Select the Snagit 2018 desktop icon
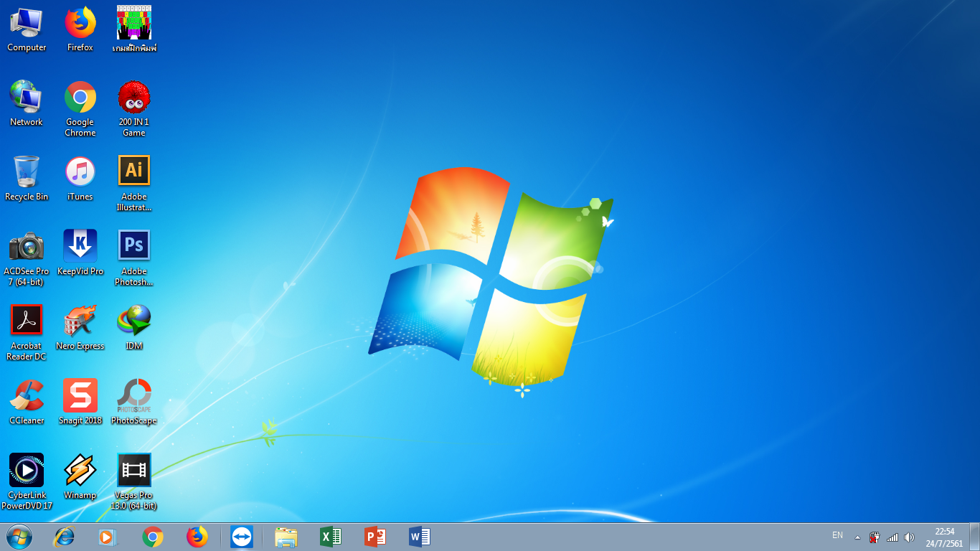Image resolution: width=980 pixels, height=551 pixels. click(x=80, y=402)
